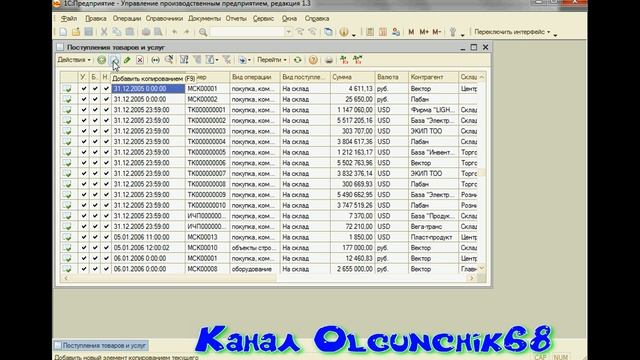The height and width of the screenshot is (360, 640).
Task: Click the printer icon in the document list toolbar
Action: (x=329, y=60)
